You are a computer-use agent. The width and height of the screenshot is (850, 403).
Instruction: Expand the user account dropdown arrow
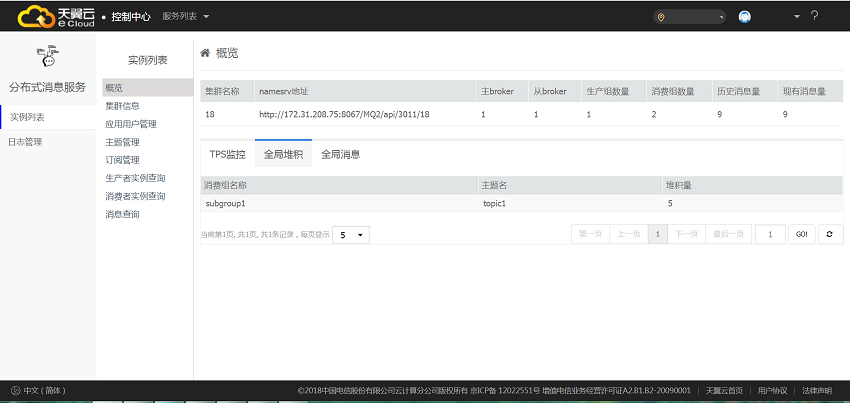(x=796, y=16)
